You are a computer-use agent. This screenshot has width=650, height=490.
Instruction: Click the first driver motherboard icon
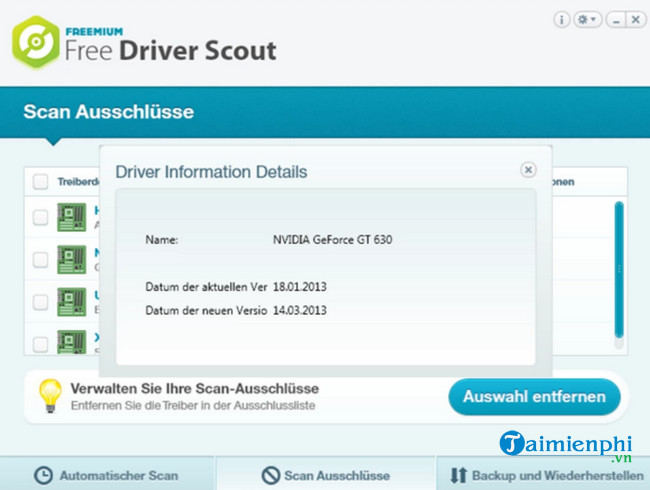coord(72,217)
